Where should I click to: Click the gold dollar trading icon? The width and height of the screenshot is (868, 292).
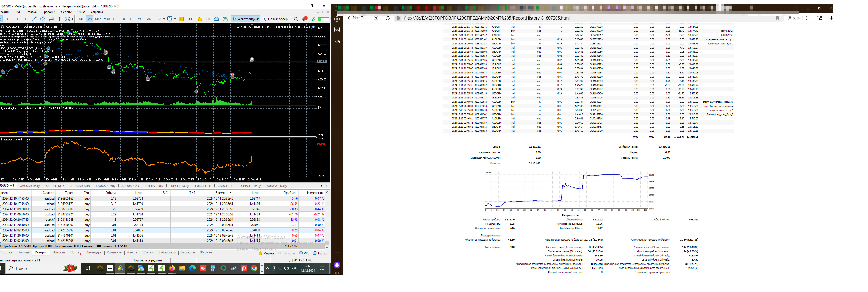click(181, 19)
